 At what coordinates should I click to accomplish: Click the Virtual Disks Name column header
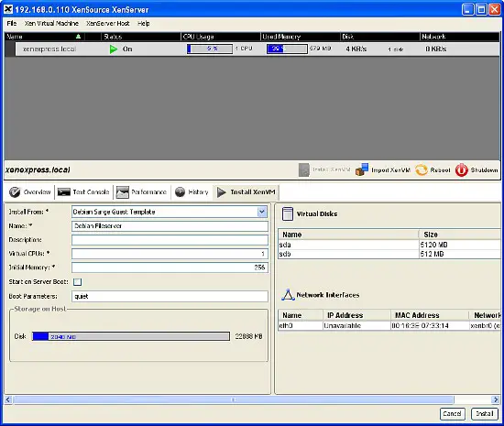348,235
